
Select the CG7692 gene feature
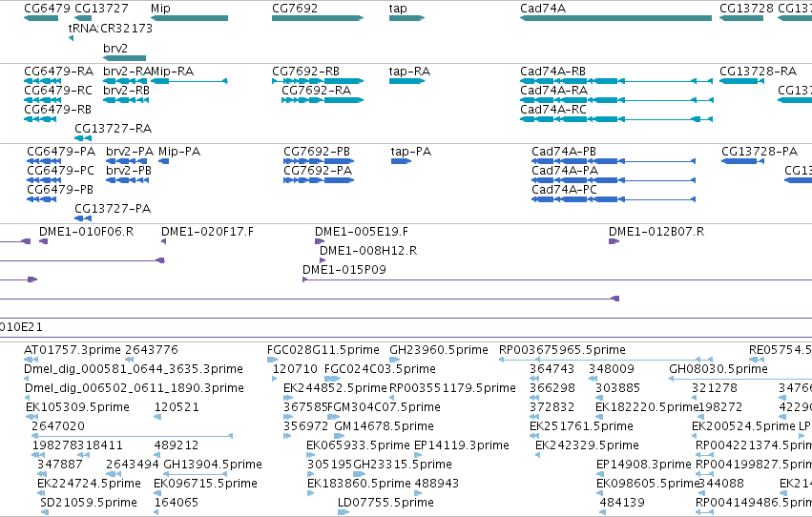pyautogui.click(x=318, y=18)
